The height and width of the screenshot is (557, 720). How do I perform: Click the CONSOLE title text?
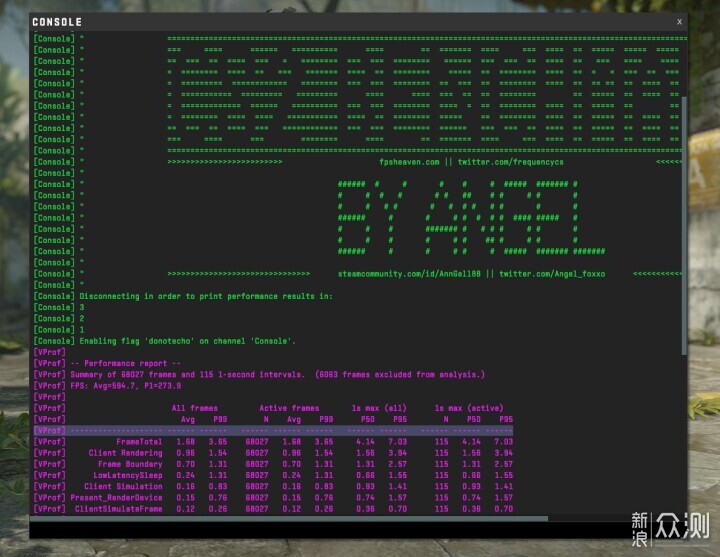tap(57, 22)
